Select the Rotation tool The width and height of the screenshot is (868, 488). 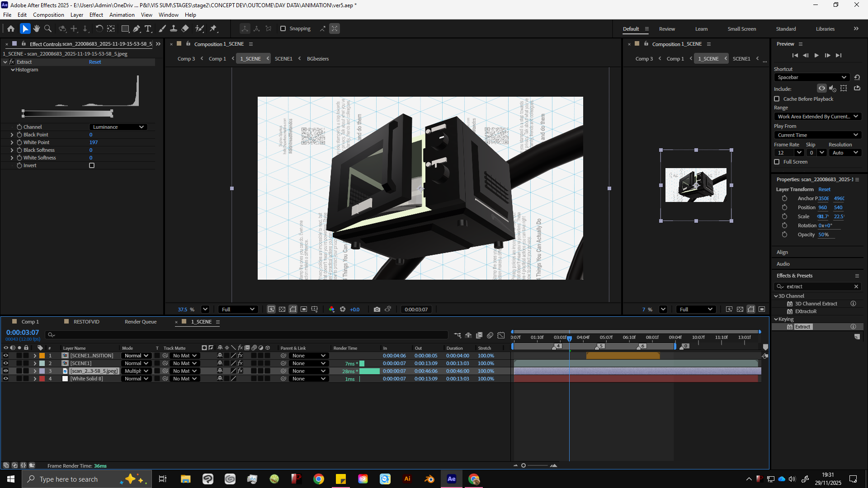(99, 28)
